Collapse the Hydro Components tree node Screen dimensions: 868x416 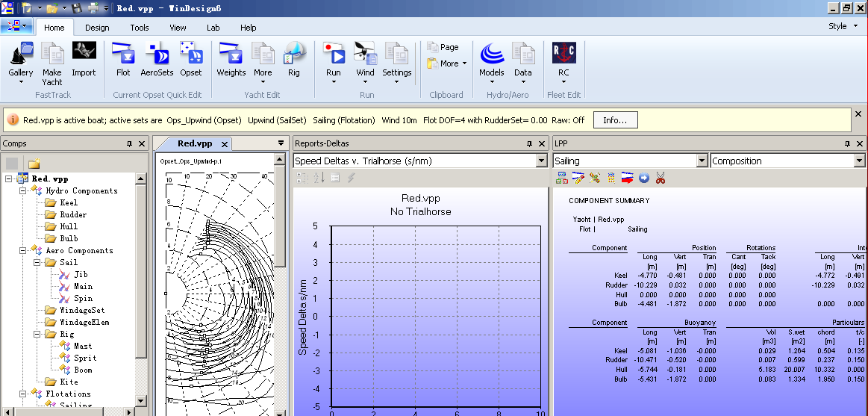click(22, 190)
